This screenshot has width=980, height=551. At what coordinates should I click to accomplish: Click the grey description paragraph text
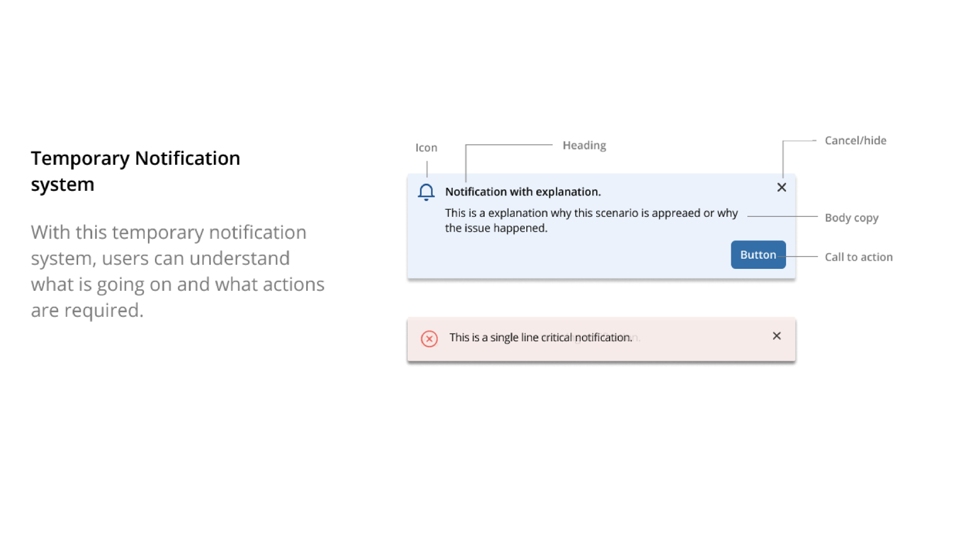coord(178,271)
